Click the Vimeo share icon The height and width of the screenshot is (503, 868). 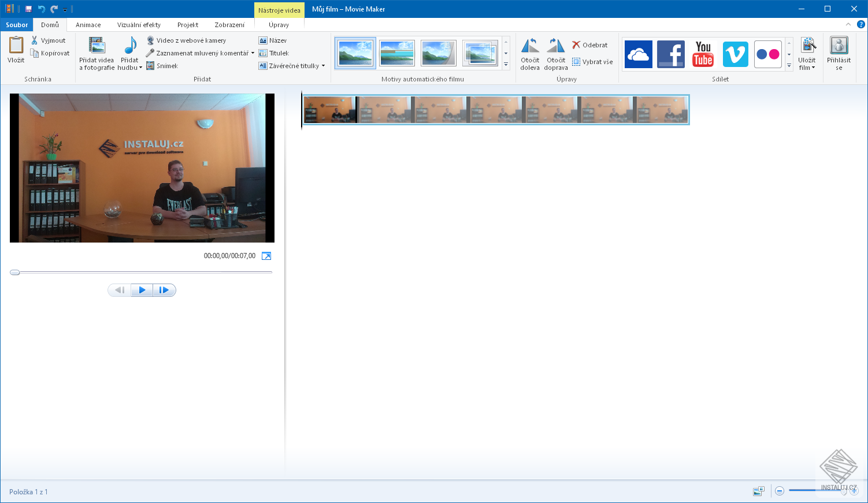735,54
